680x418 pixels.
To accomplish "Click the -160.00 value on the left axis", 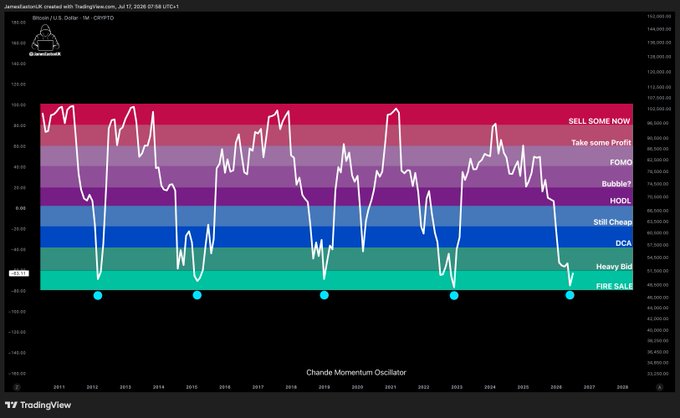I will [18, 374].
